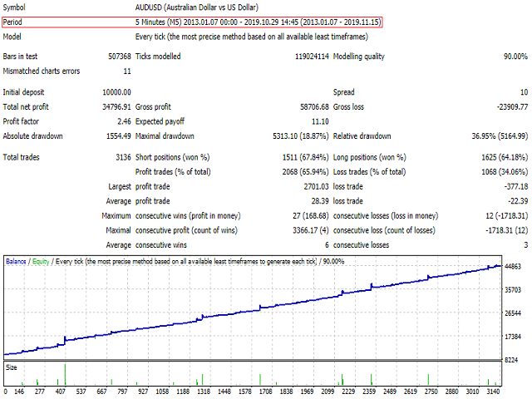
Task: Select the Gross loss value -23909.77
Action: (x=512, y=107)
